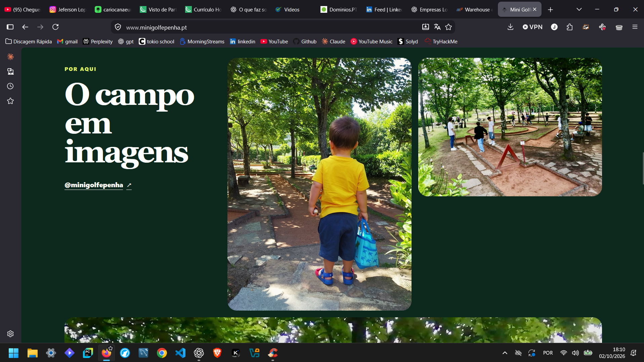Screen dimensions: 644x362
Task: Open File Explorer from taskbar
Action: tap(32, 353)
